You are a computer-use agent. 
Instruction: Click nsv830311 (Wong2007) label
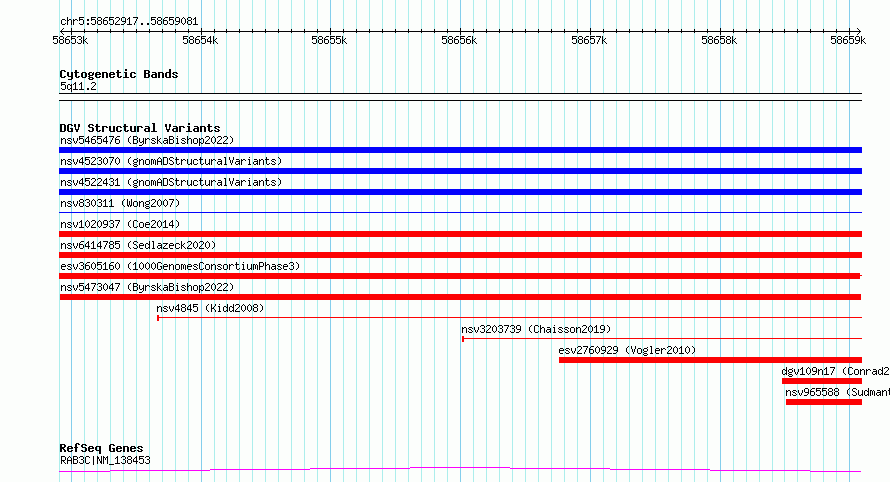click(120, 203)
